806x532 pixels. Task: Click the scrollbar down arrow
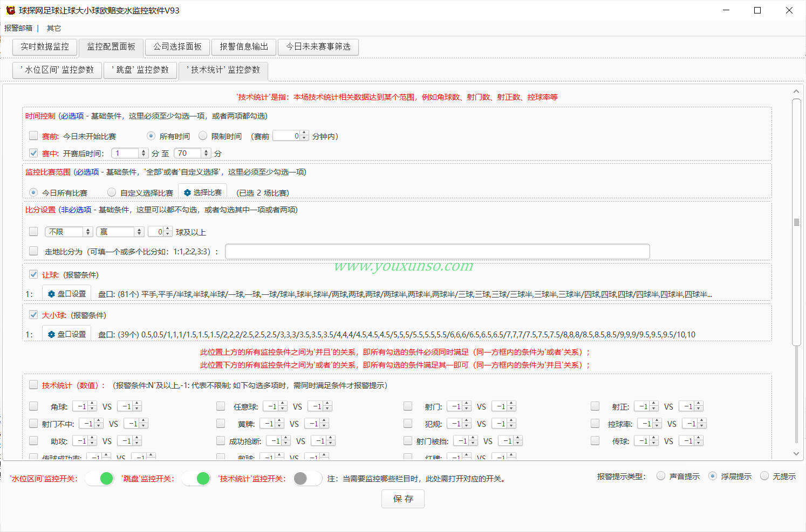[796, 454]
